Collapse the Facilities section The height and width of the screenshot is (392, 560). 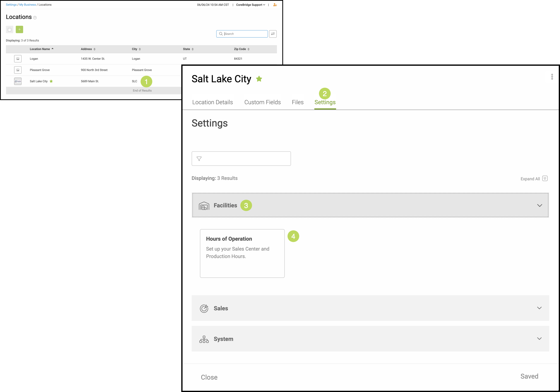click(540, 205)
